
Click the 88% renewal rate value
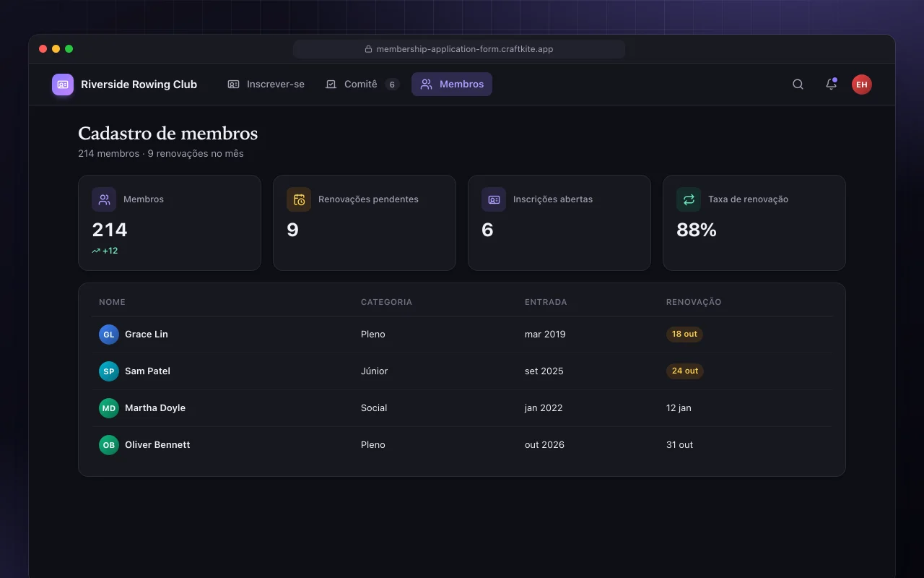point(697,230)
